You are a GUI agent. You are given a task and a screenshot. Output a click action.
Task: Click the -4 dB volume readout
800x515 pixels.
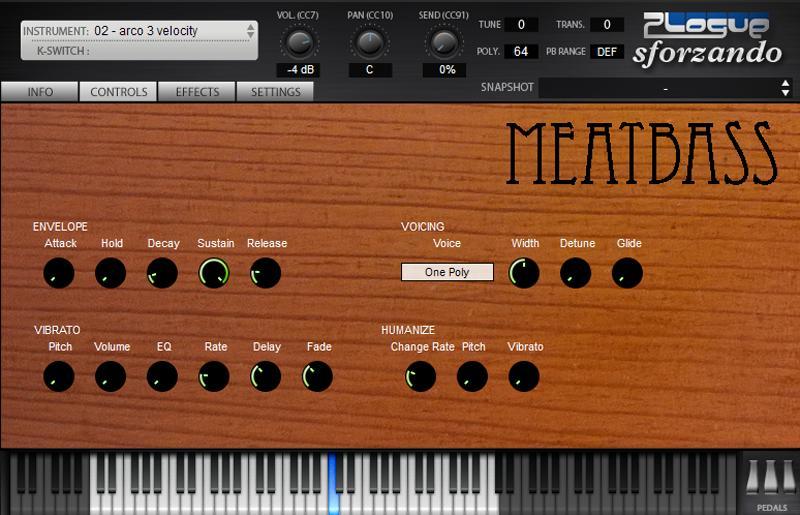click(x=299, y=70)
